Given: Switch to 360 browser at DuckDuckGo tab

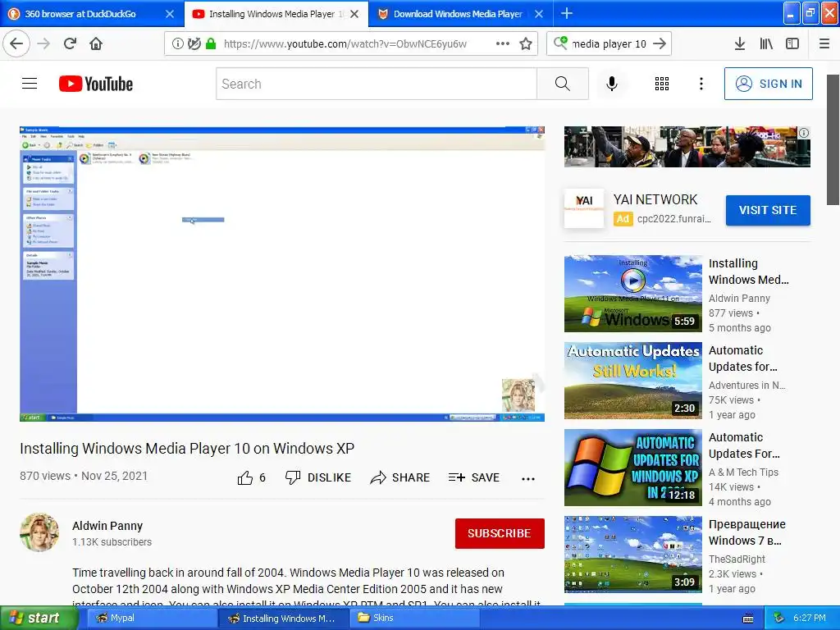Looking at the screenshot, I should (80, 14).
